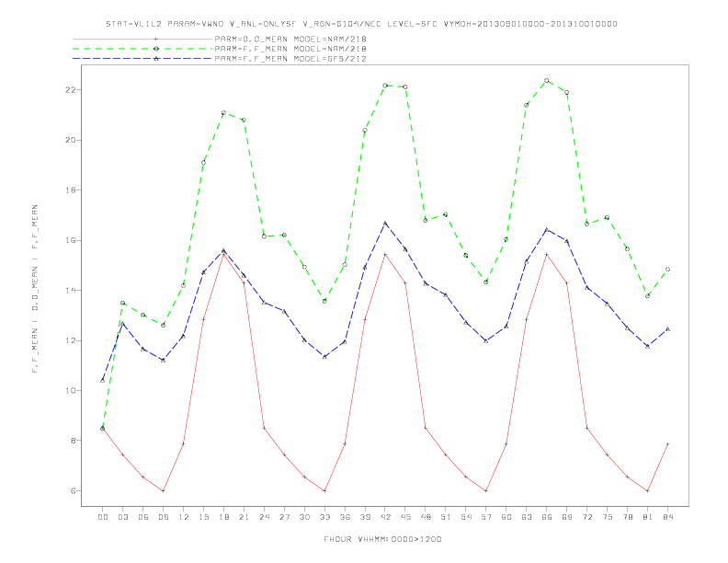This screenshot has width=728, height=563.
Task: Click x-axis tick label 72
Action: [587, 517]
